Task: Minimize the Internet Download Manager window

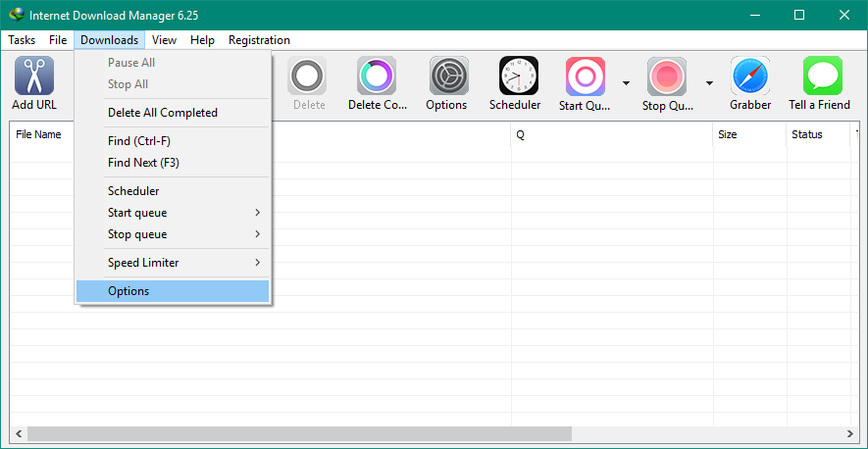Action: click(754, 15)
